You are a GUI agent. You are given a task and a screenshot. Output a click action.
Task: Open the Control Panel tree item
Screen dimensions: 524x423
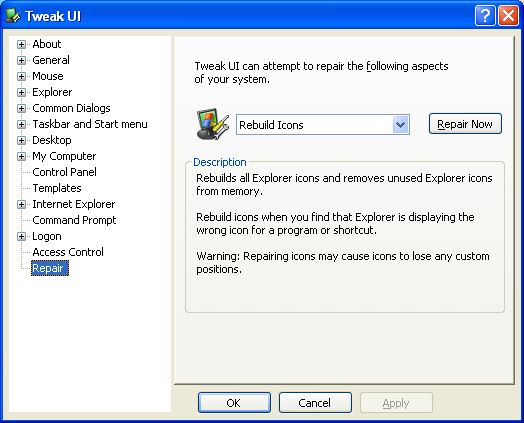coord(64,172)
